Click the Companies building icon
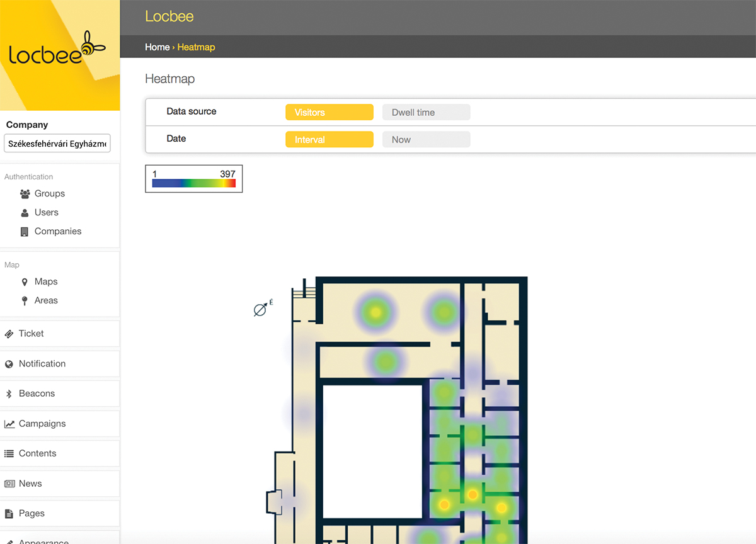Screen dimensions: 756x544 (25, 232)
